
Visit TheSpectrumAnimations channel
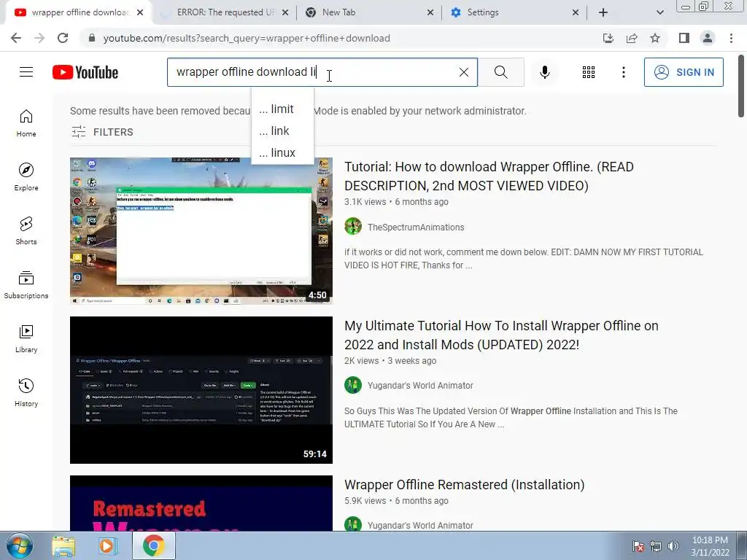point(415,227)
